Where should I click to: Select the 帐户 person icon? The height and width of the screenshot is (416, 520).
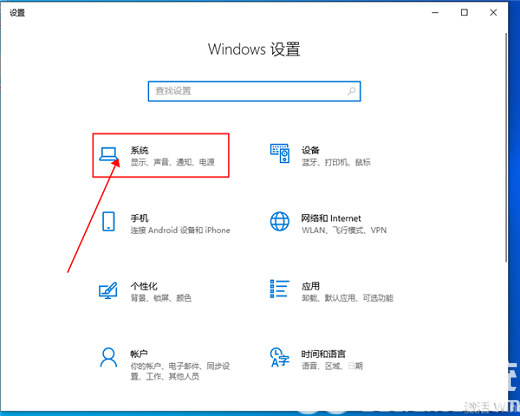[x=108, y=357]
